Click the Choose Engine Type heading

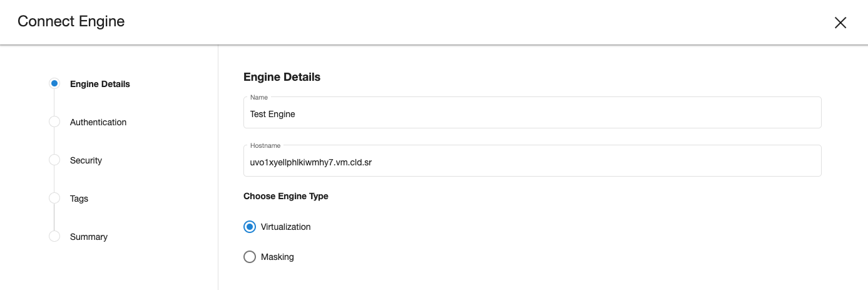pyautogui.click(x=286, y=196)
